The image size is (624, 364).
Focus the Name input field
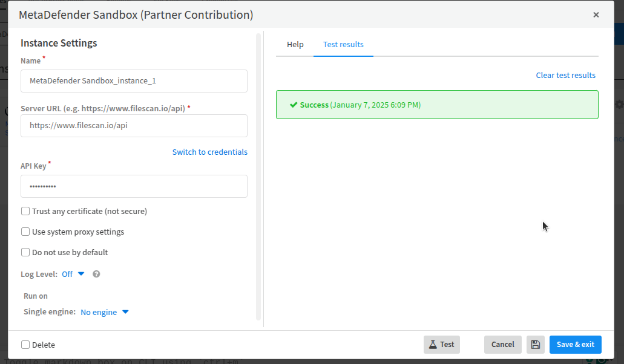[134, 81]
